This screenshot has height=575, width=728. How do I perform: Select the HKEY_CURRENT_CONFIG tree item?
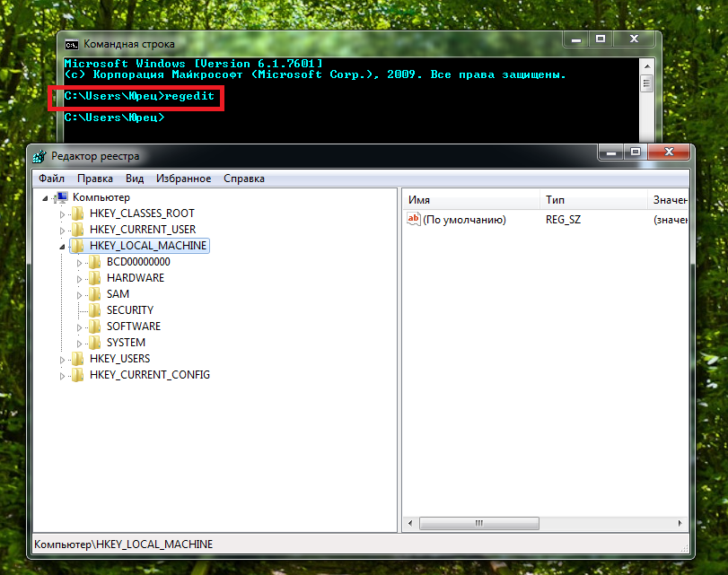[x=149, y=375]
